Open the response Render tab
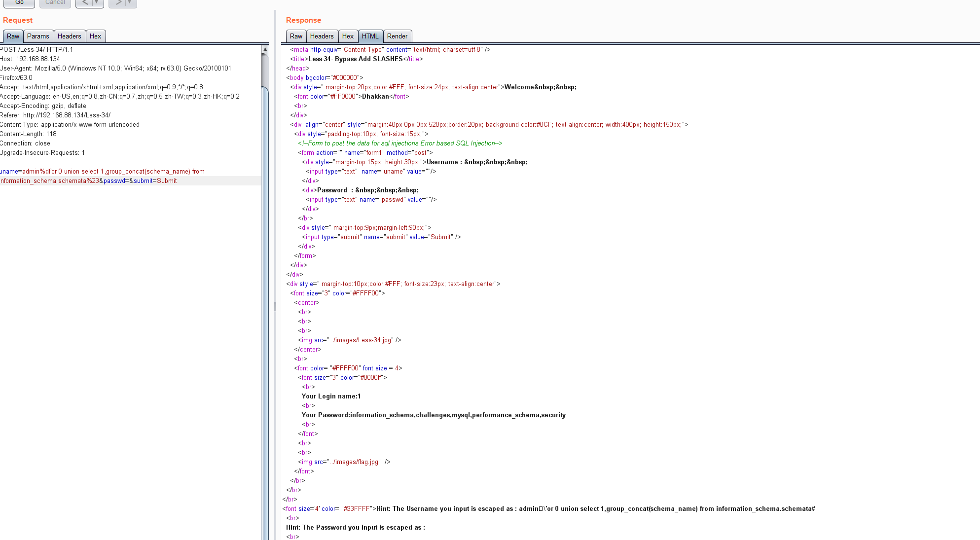Image resolution: width=980 pixels, height=540 pixels. click(397, 36)
